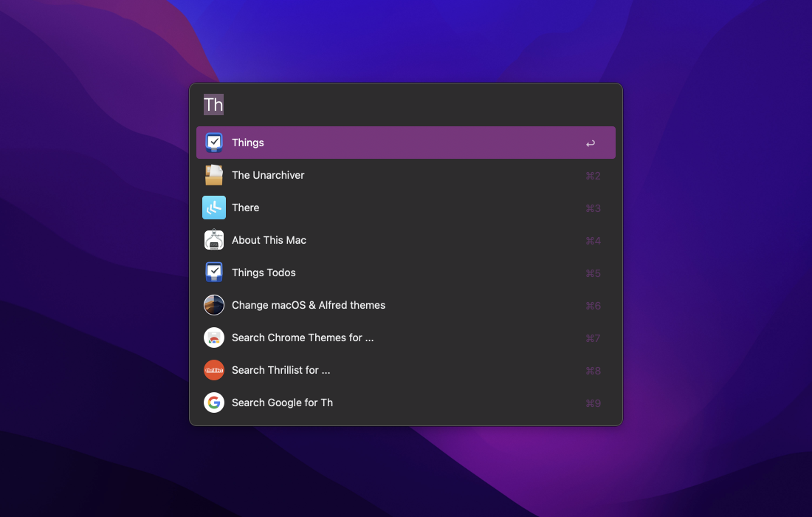Viewport: 812px width, 517px height.
Task: Click the Alfred search field containing Th
Action: click(x=406, y=105)
